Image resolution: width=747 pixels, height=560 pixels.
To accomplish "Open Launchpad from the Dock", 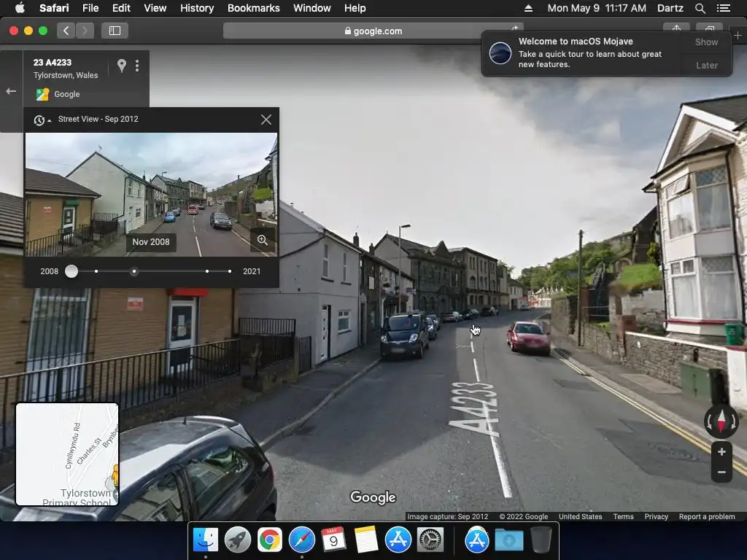I will [x=237, y=540].
